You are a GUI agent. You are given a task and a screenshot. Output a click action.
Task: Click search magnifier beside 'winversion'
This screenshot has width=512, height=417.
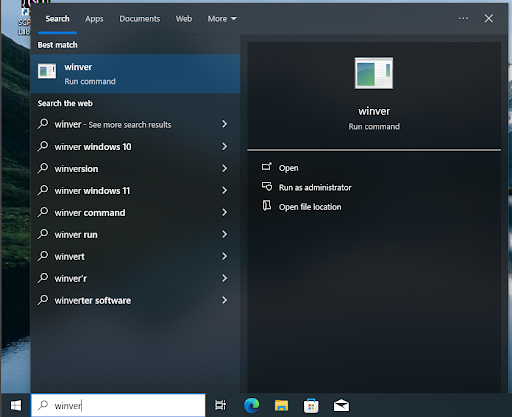(x=43, y=168)
